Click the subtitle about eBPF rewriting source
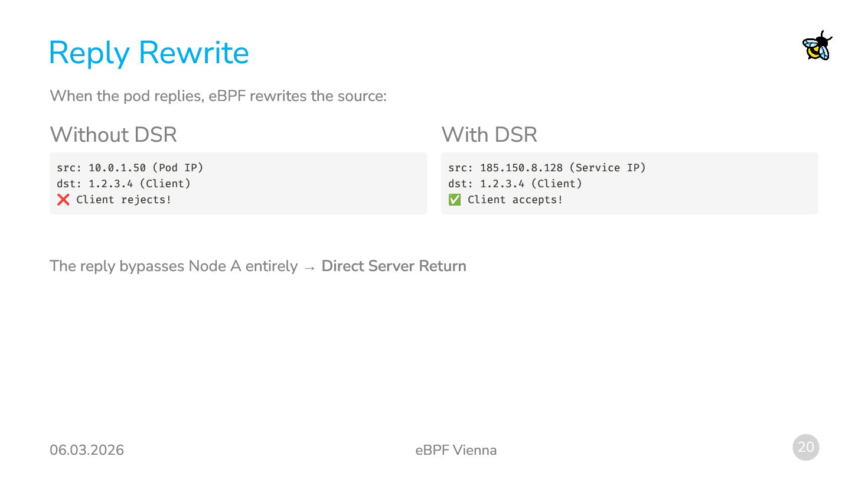The width and height of the screenshot is (868, 489). pos(218,96)
